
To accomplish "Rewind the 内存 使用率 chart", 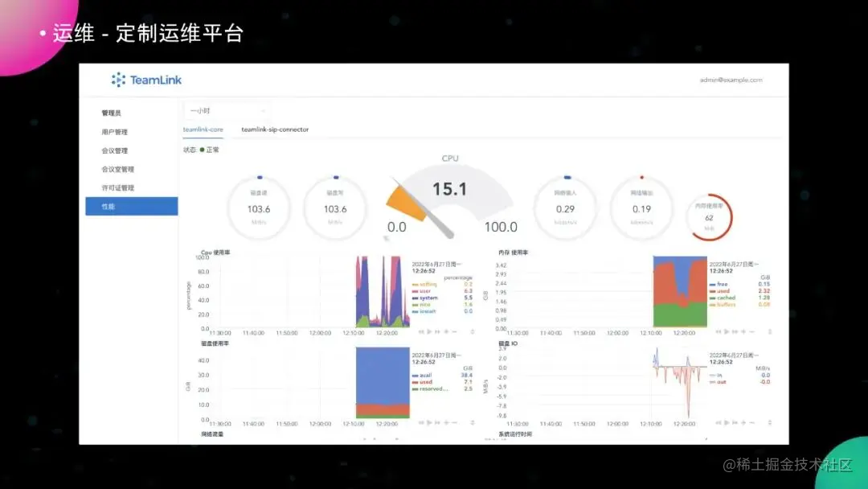I will (718, 331).
